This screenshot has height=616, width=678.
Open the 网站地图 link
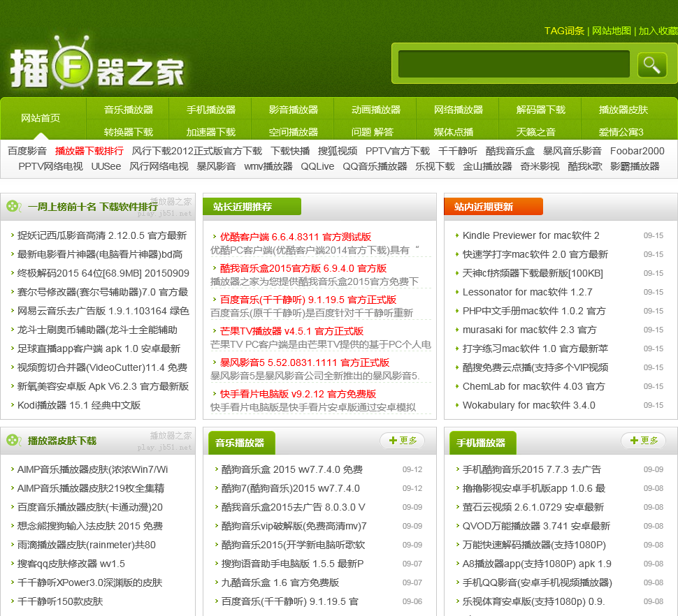coord(612,31)
